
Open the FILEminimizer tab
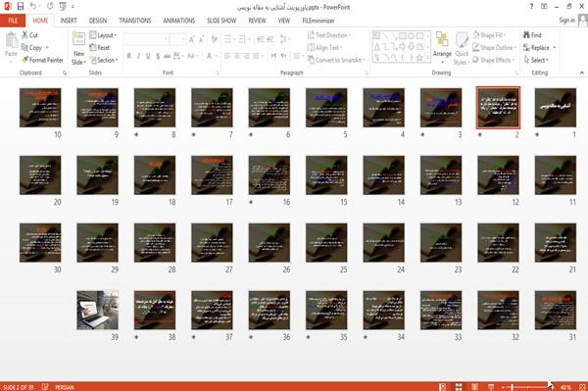[x=318, y=21]
